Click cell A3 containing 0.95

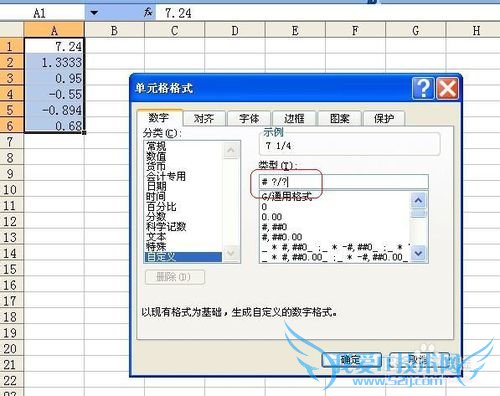(54, 78)
